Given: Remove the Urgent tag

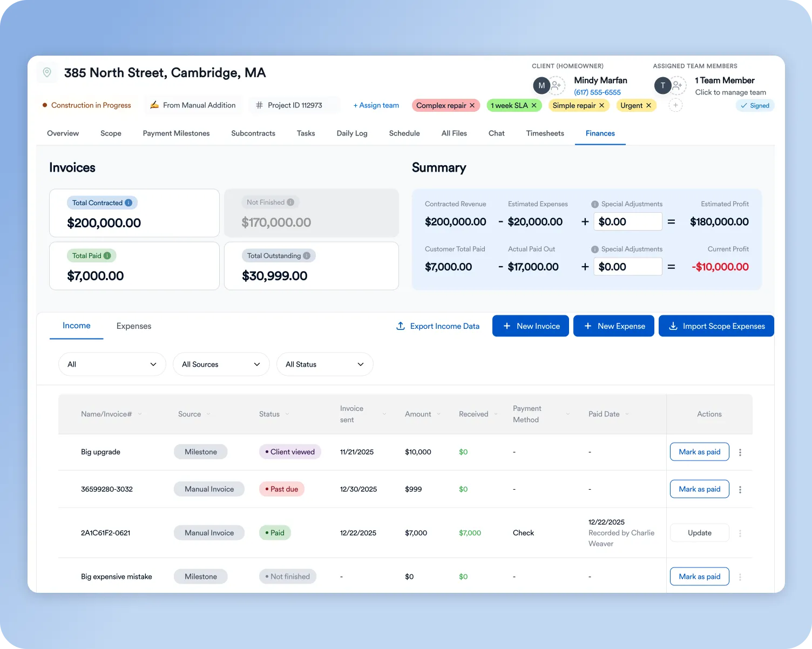Looking at the screenshot, I should [x=648, y=105].
